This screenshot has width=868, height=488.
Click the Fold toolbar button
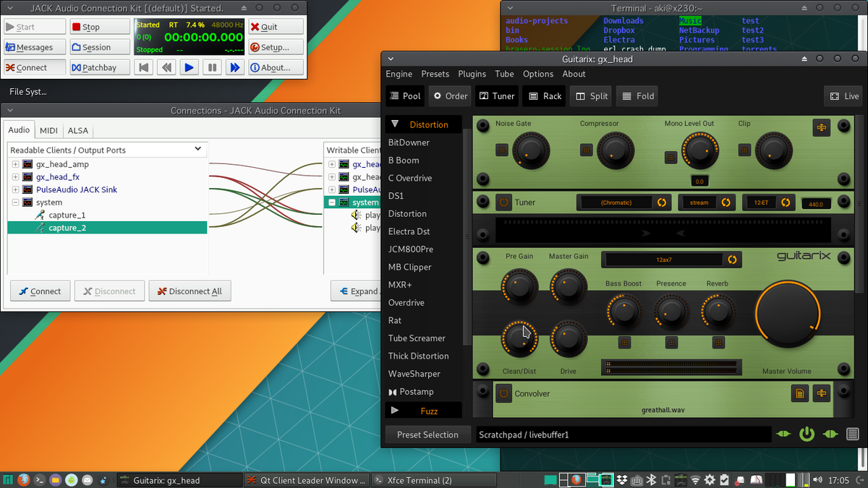pos(637,95)
